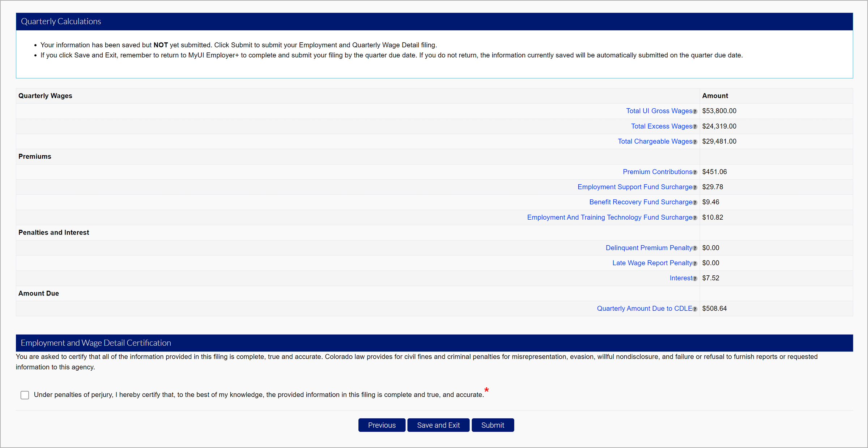Click help icon by Benefit Recovery Fund Surcharge
The width and height of the screenshot is (868, 448).
tap(695, 203)
